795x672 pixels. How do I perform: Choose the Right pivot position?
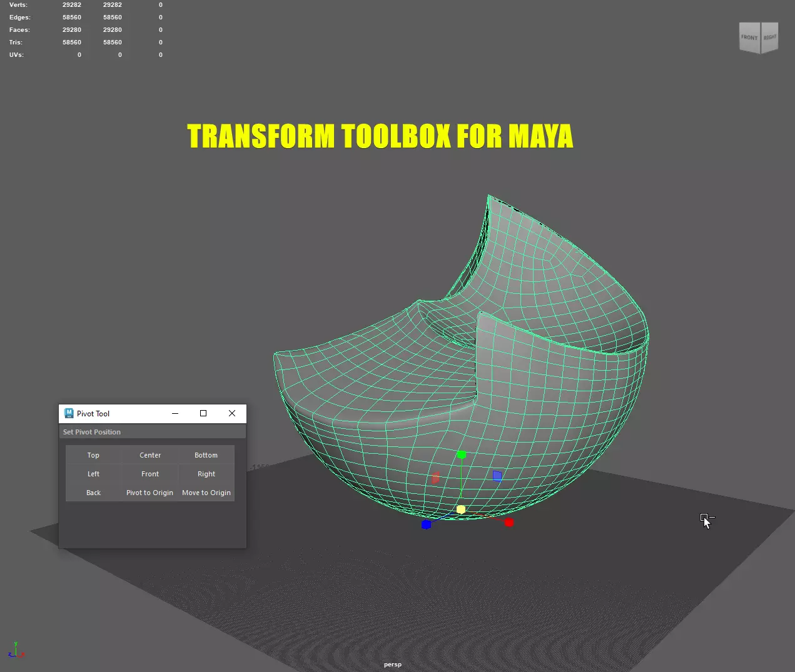click(x=206, y=474)
